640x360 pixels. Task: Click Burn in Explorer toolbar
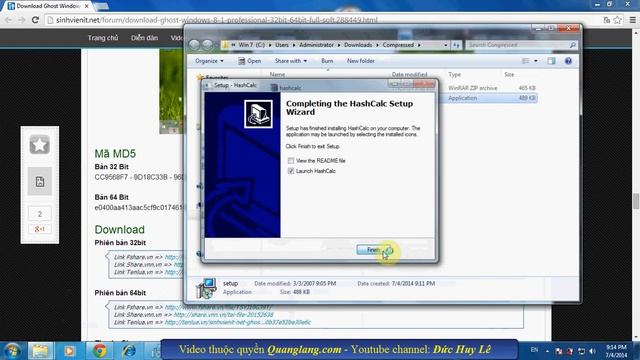pyautogui.click(x=327, y=61)
